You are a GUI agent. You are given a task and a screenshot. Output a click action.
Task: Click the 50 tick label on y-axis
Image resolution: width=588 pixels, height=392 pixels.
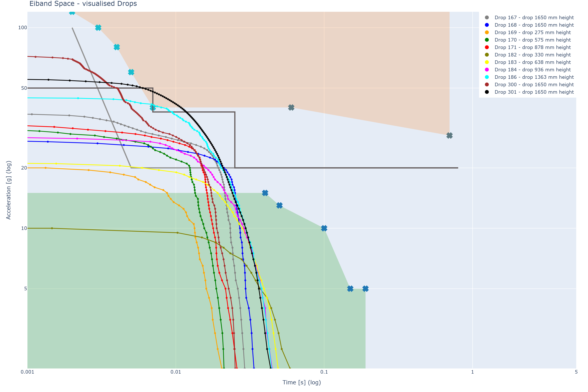(24, 88)
